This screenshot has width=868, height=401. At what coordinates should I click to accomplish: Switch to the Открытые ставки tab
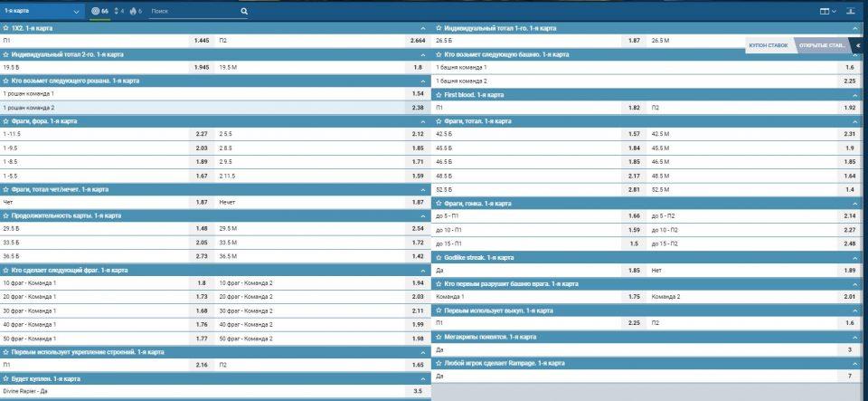click(822, 44)
